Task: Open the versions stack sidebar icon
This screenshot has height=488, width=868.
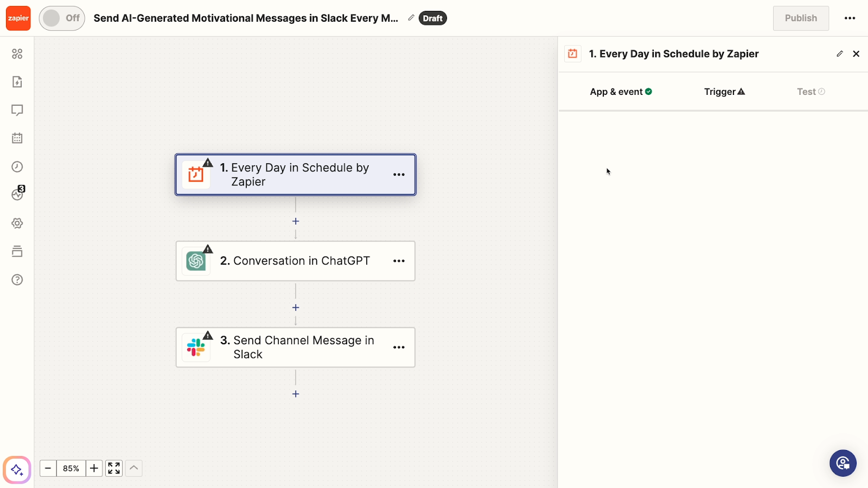Action: click(x=17, y=251)
